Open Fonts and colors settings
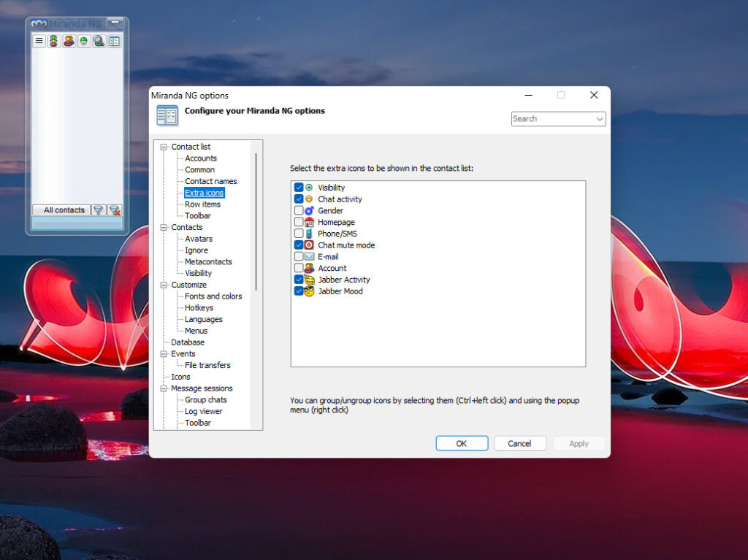 coord(213,296)
